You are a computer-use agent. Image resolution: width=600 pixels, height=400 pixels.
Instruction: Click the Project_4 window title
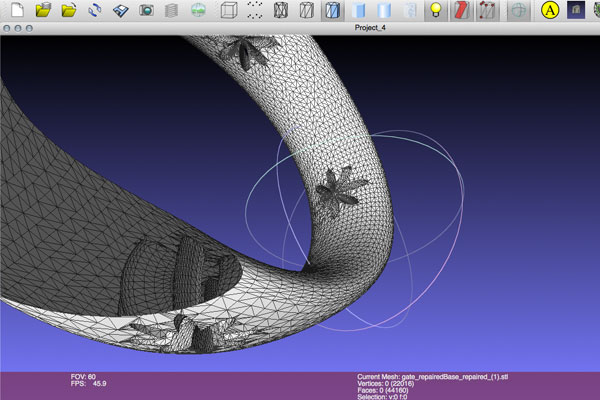(x=370, y=28)
